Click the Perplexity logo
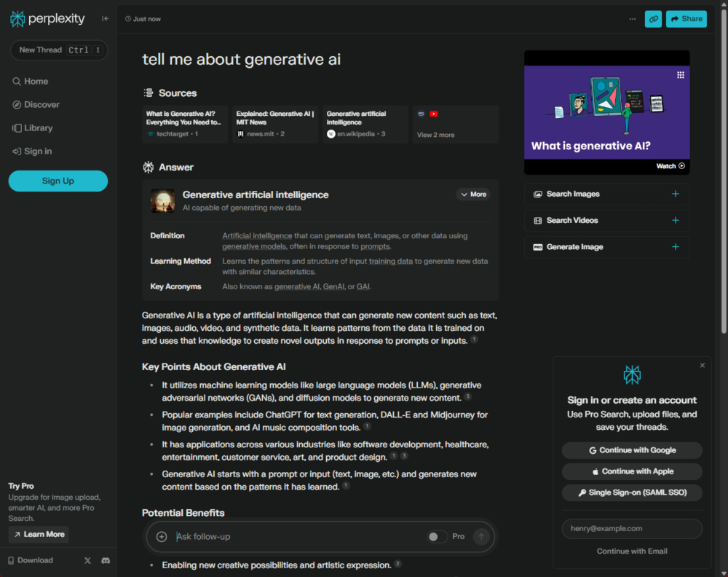This screenshot has height=577, width=728. 47,19
